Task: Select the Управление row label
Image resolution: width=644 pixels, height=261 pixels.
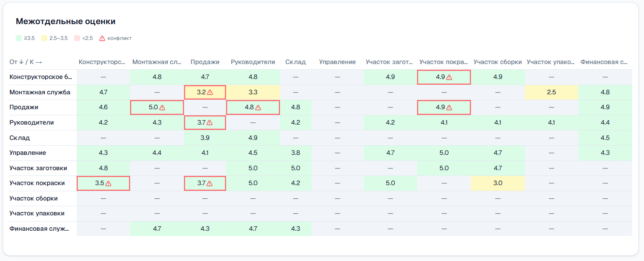Action: (28, 153)
